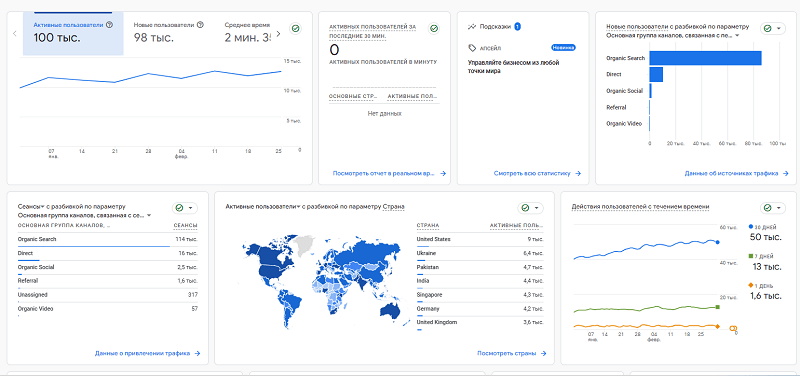Open Посмотреть страны link

point(512,353)
